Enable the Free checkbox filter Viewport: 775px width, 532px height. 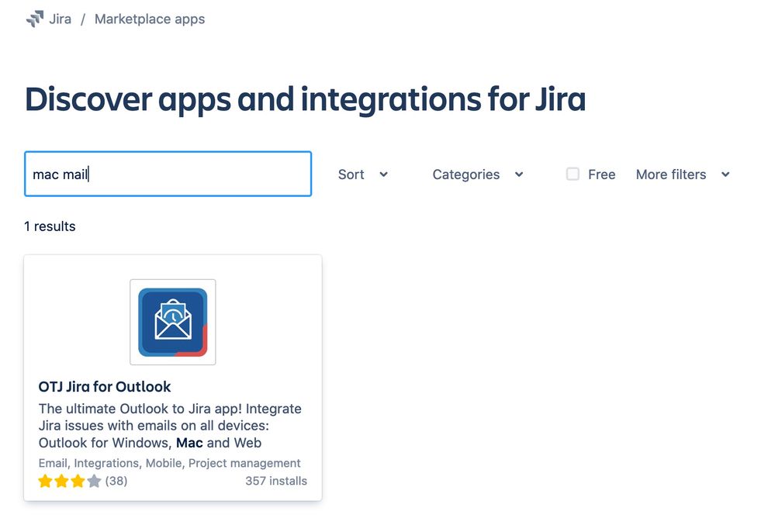(x=573, y=174)
